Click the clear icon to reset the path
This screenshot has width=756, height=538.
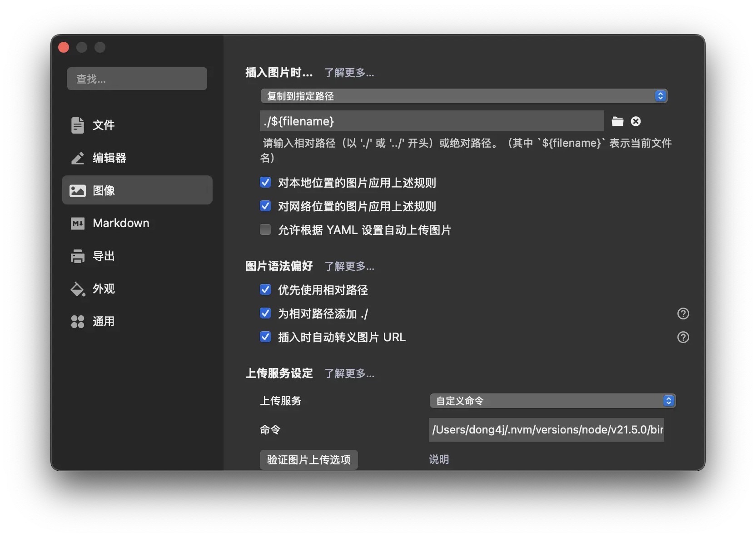pyautogui.click(x=635, y=121)
